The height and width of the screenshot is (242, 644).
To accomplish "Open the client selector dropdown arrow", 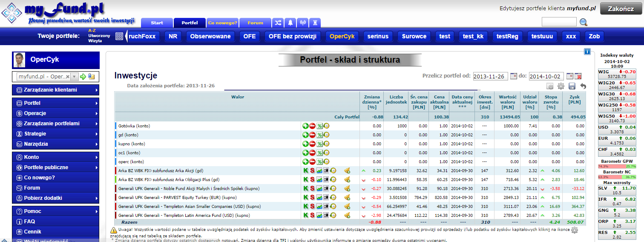I will (75, 77).
